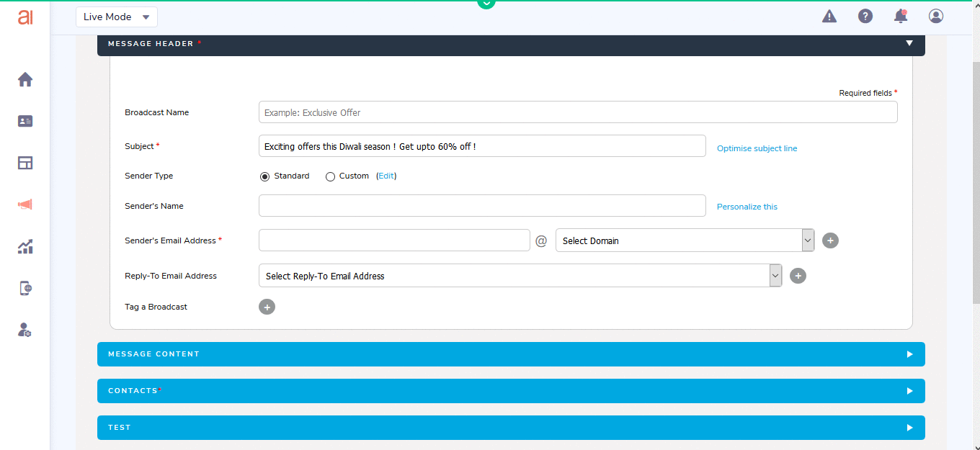The image size is (980, 450).
Task: Add a tag to broadcast plus icon
Action: (x=267, y=307)
